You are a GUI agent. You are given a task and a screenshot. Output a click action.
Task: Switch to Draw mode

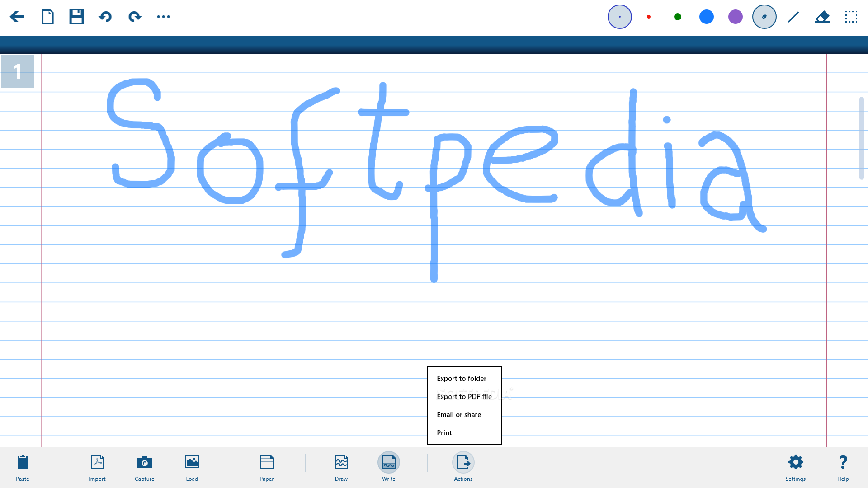341,468
